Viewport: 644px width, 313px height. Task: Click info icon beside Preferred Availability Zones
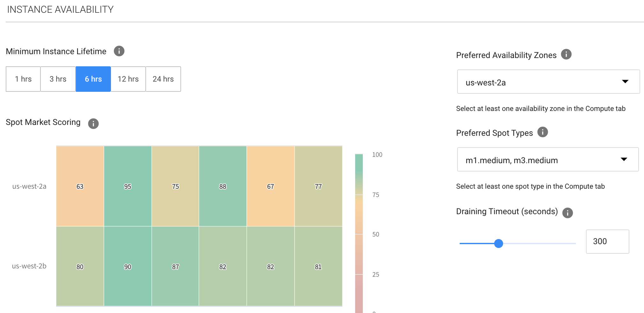point(566,55)
